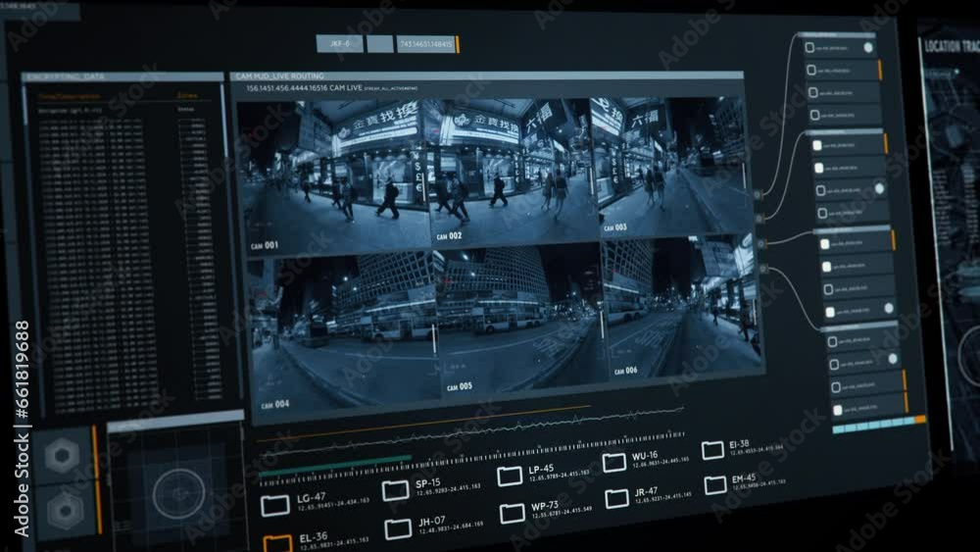
Task: Tick first checkbox in the topmost routing group
Action: 809,47
